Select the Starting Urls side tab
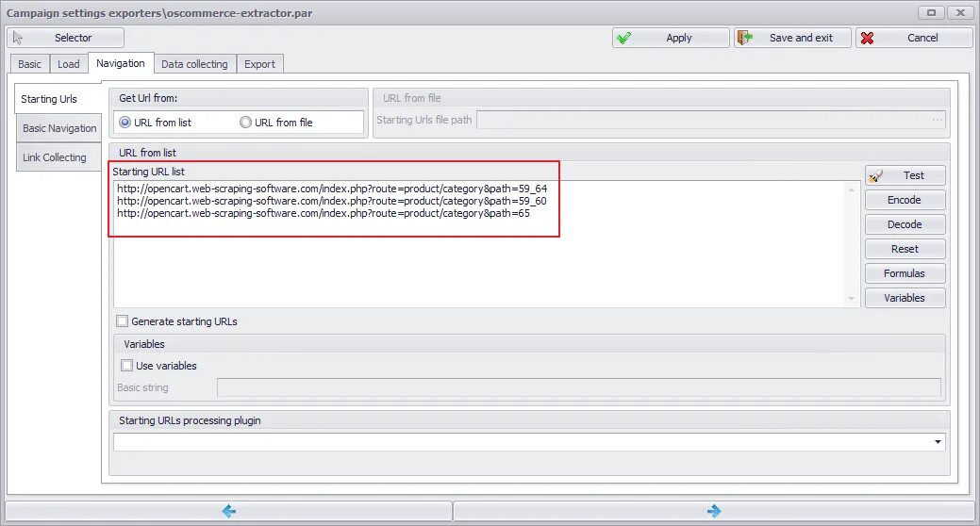This screenshot has width=980, height=526. pyautogui.click(x=58, y=99)
